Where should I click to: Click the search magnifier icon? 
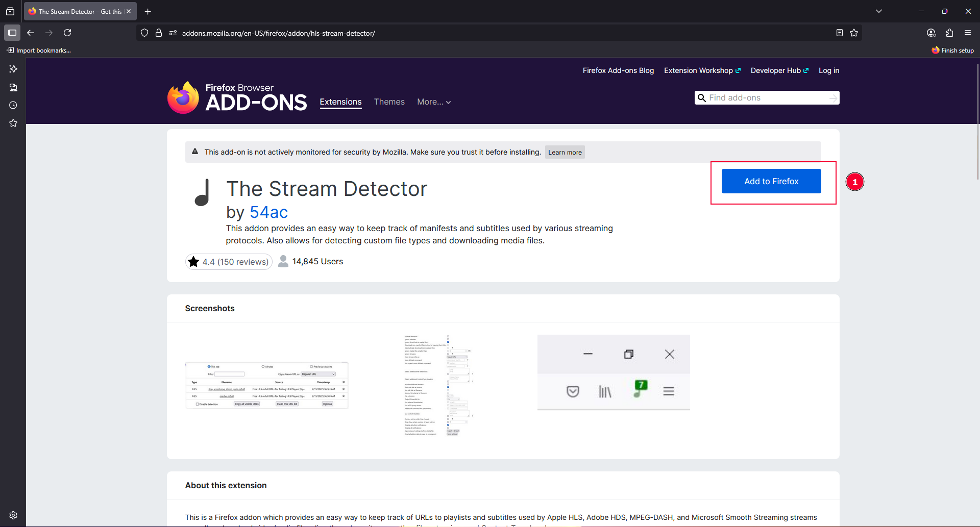[702, 98]
